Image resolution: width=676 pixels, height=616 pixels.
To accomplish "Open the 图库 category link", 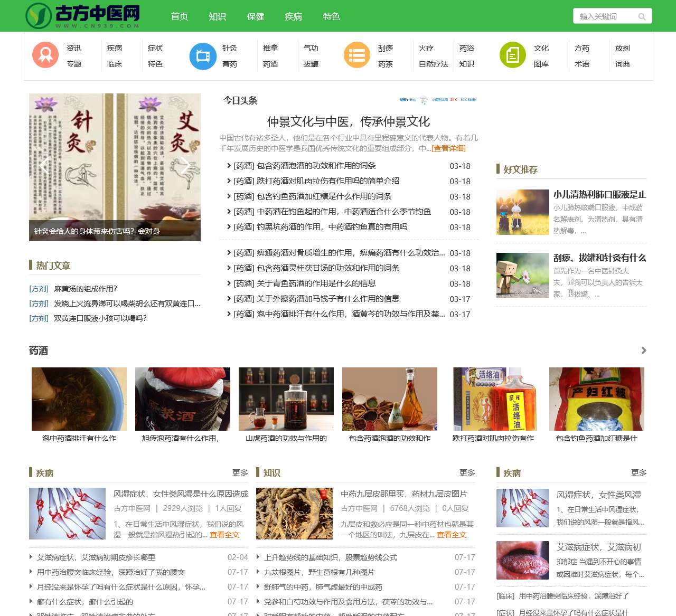I will coord(541,64).
